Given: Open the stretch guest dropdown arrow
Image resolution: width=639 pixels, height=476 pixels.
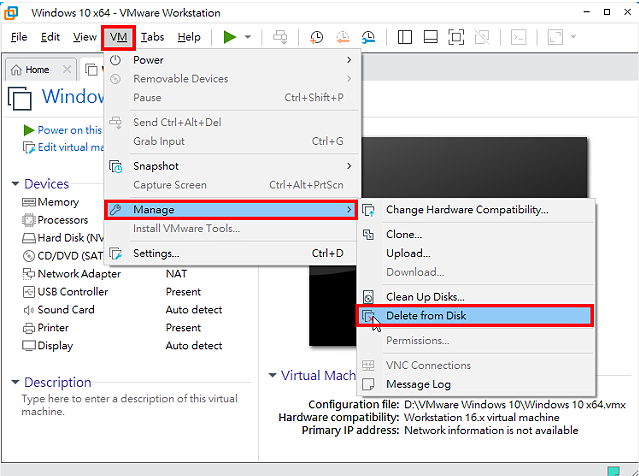Looking at the screenshot, I should pyautogui.click(x=573, y=37).
